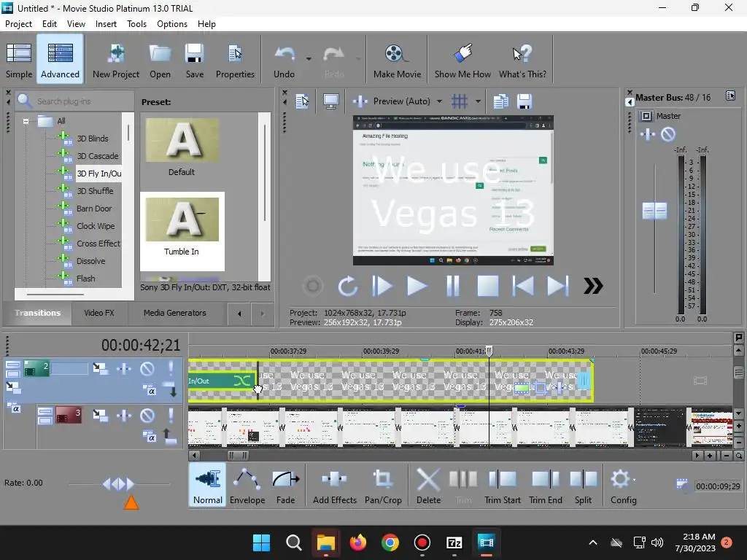Image resolution: width=747 pixels, height=560 pixels.
Task: Launch Make Movie wizard
Action: (398, 60)
